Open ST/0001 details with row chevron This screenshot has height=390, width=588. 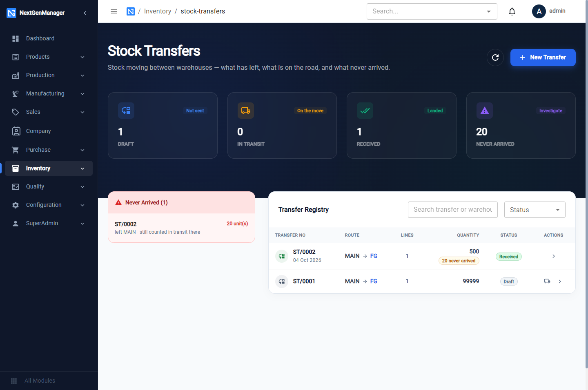tap(560, 281)
